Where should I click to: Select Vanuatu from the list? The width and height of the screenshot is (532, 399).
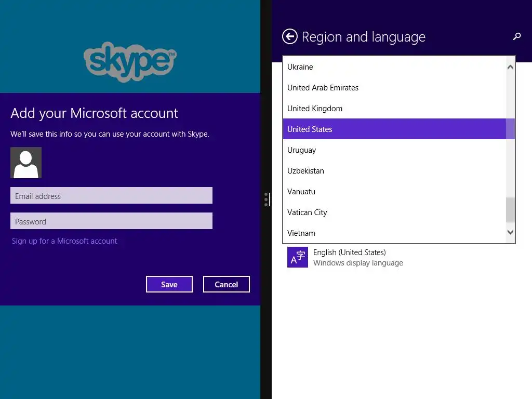pyautogui.click(x=394, y=191)
